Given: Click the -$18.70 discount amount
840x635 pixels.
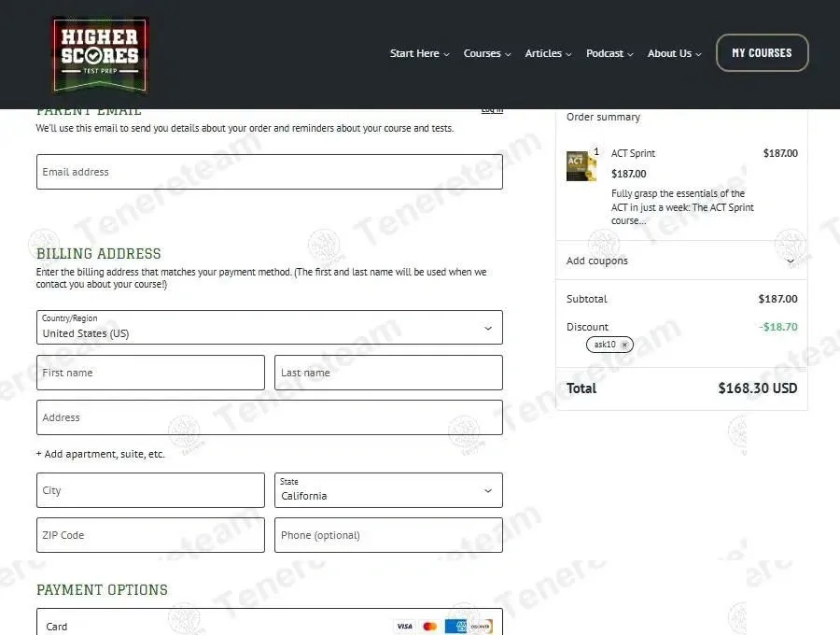Looking at the screenshot, I should coord(777,327).
